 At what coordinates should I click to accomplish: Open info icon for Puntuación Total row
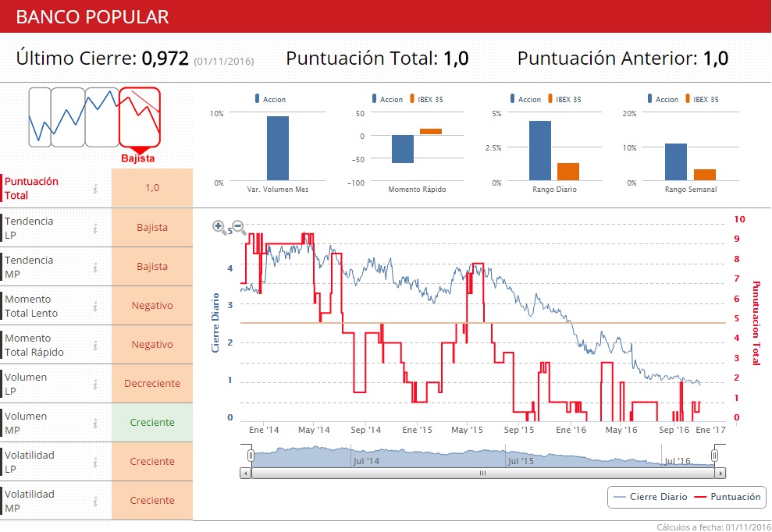pos(95,188)
